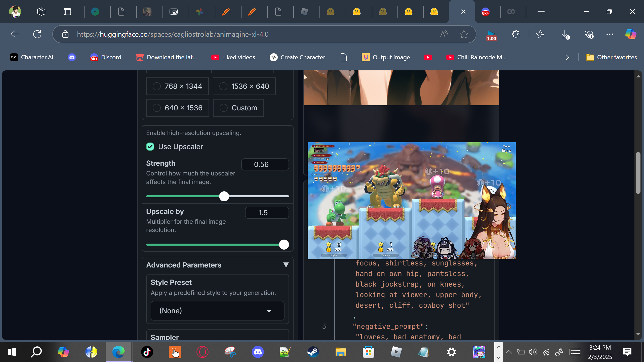The width and height of the screenshot is (644, 362).
Task: View site information lock icon
Action: click(x=65, y=34)
